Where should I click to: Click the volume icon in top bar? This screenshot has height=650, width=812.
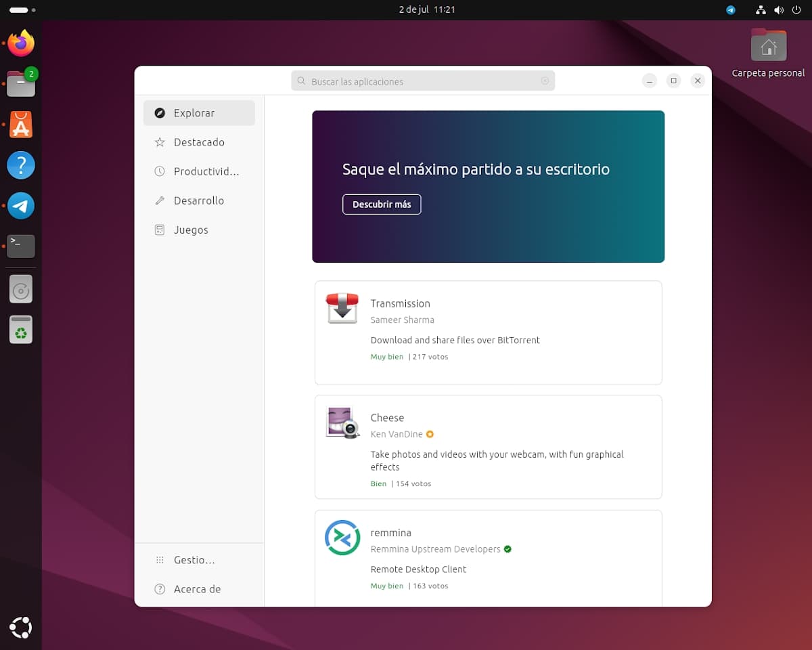779,10
